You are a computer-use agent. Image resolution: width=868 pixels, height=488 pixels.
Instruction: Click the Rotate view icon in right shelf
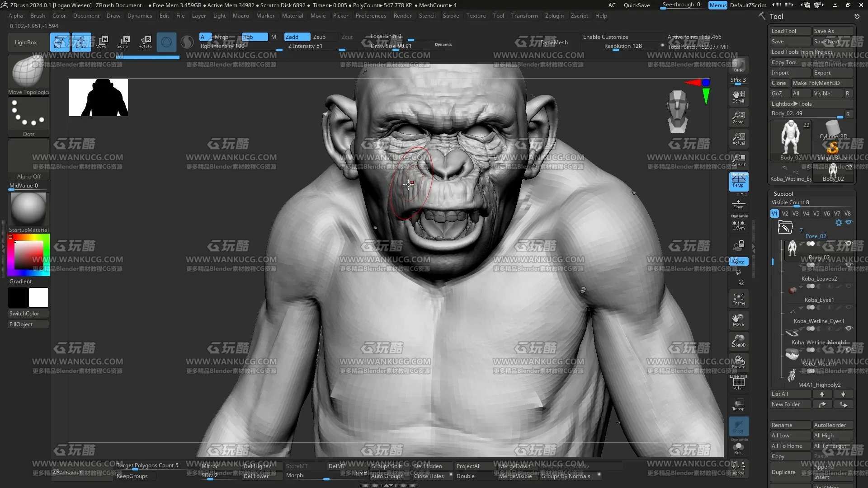[738, 362]
